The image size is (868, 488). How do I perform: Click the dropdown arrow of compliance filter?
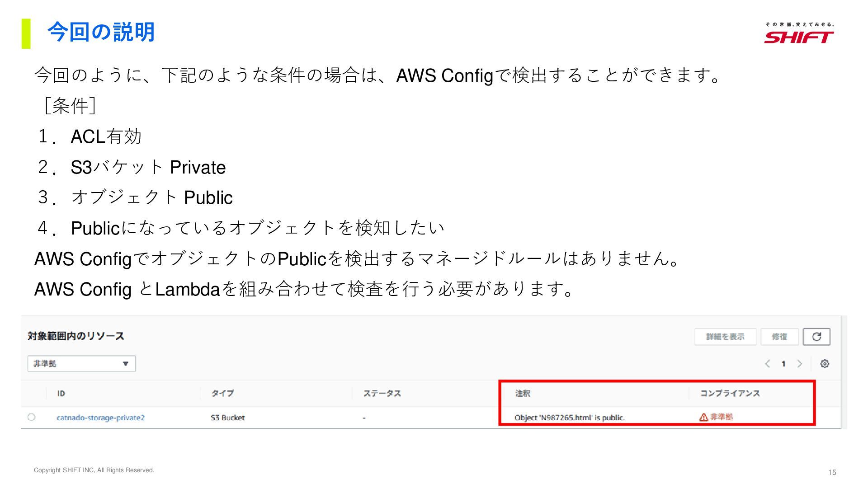[x=126, y=364]
